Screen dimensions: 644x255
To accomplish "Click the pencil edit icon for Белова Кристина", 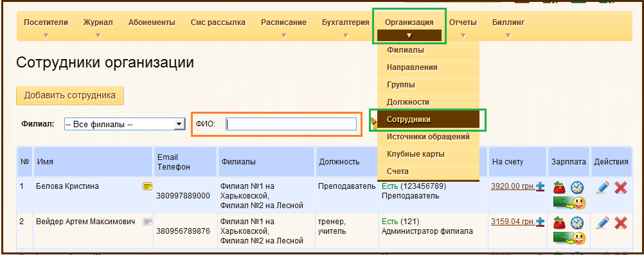I will [x=602, y=188].
